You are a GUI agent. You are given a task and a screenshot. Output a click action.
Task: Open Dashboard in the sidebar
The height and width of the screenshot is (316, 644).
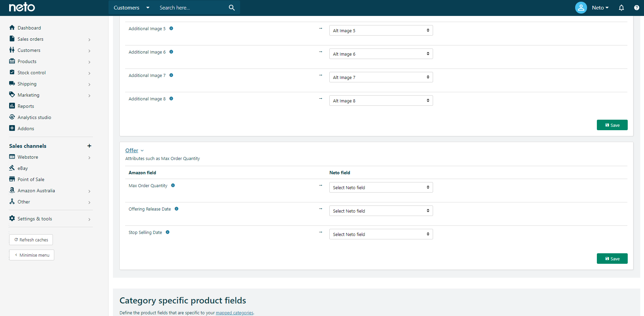(x=29, y=28)
